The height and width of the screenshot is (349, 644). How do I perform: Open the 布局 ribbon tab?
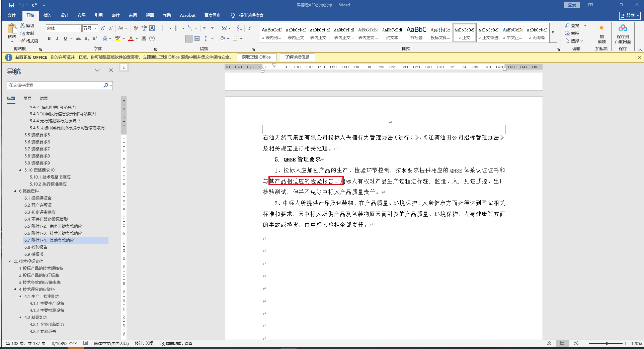(x=81, y=15)
